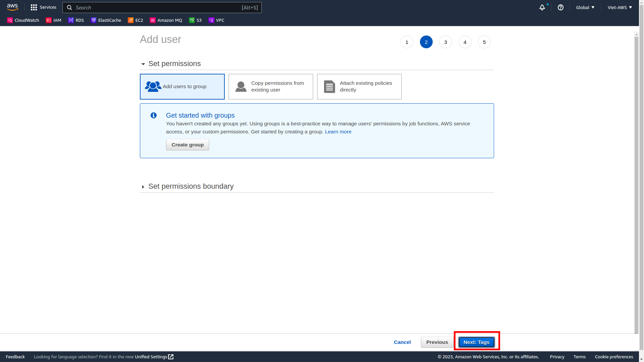644x362 pixels.
Task: Open the RDS shortcut
Action: coord(76,20)
